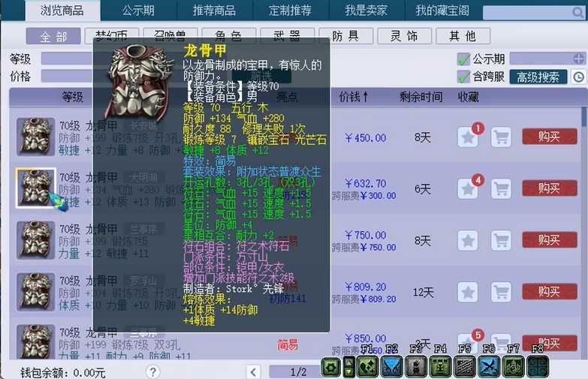Screen dimensions: 588x379
Task: Select the ￥850.00 item armor thumbnail
Action: click(x=35, y=341)
